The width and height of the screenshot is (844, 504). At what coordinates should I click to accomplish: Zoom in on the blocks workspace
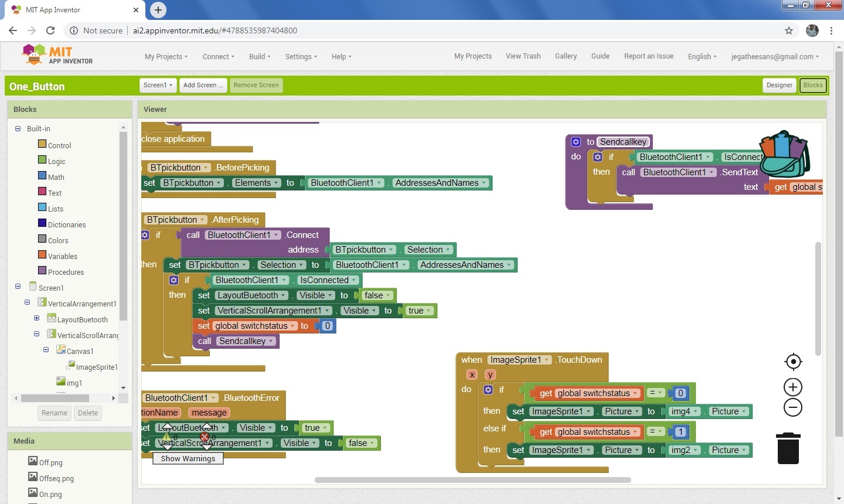[793, 387]
